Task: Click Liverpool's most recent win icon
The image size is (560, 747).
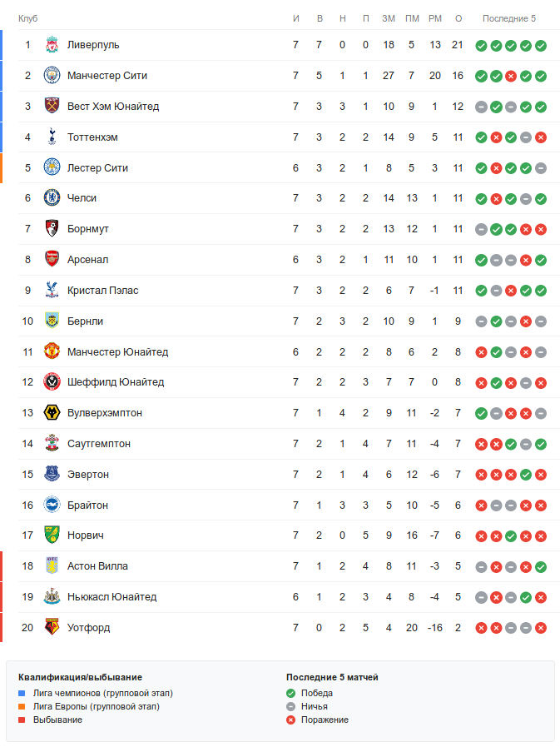Action: 541,45
